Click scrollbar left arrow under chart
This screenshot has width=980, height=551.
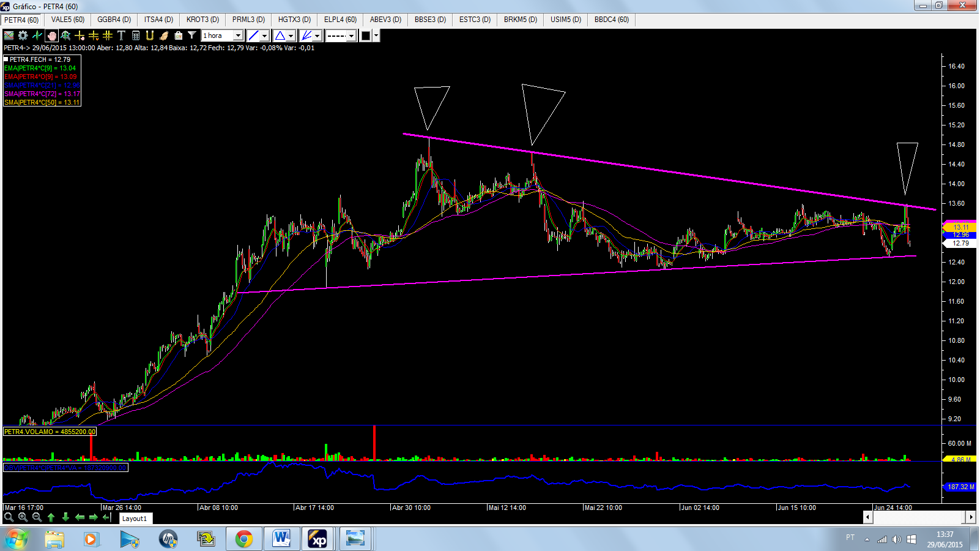click(x=867, y=517)
